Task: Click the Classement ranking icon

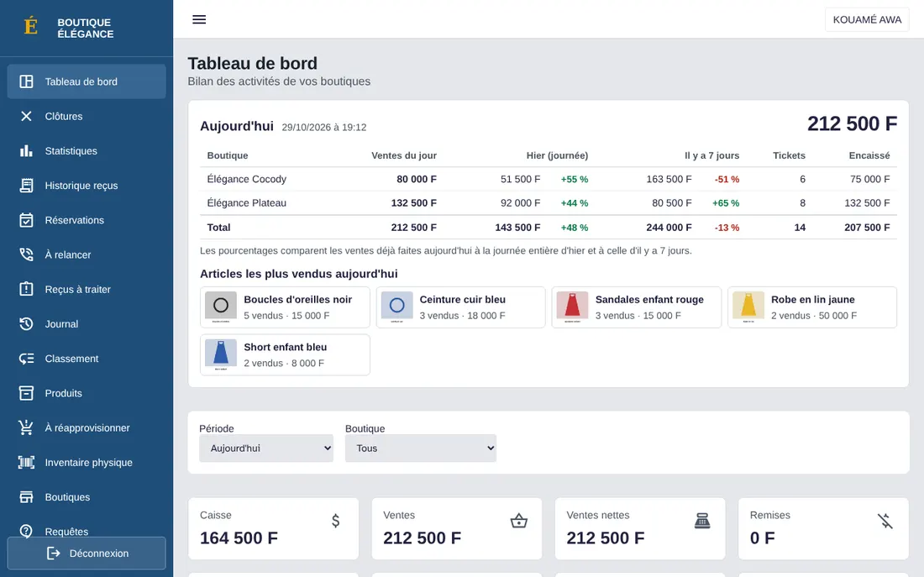Action: coord(26,359)
